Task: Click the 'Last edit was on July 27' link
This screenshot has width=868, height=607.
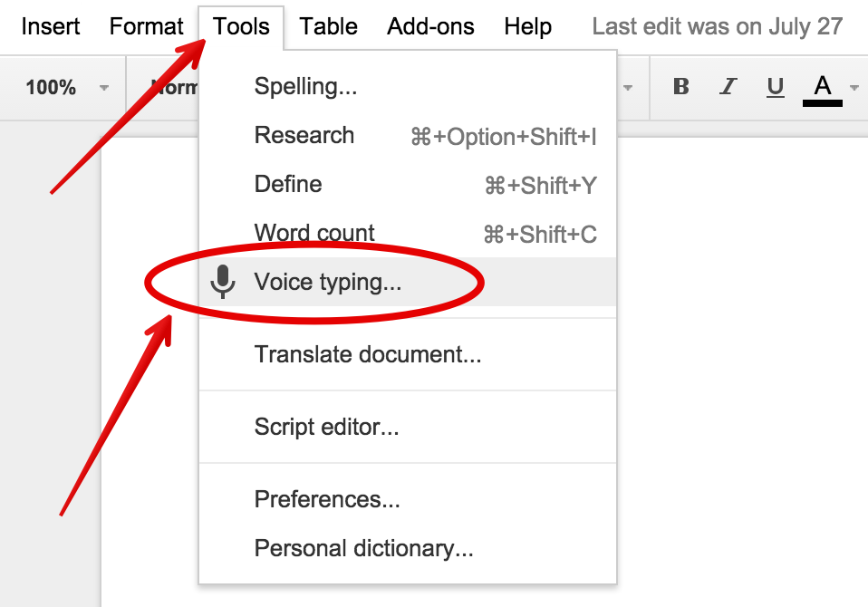Action: pyautogui.click(x=718, y=26)
